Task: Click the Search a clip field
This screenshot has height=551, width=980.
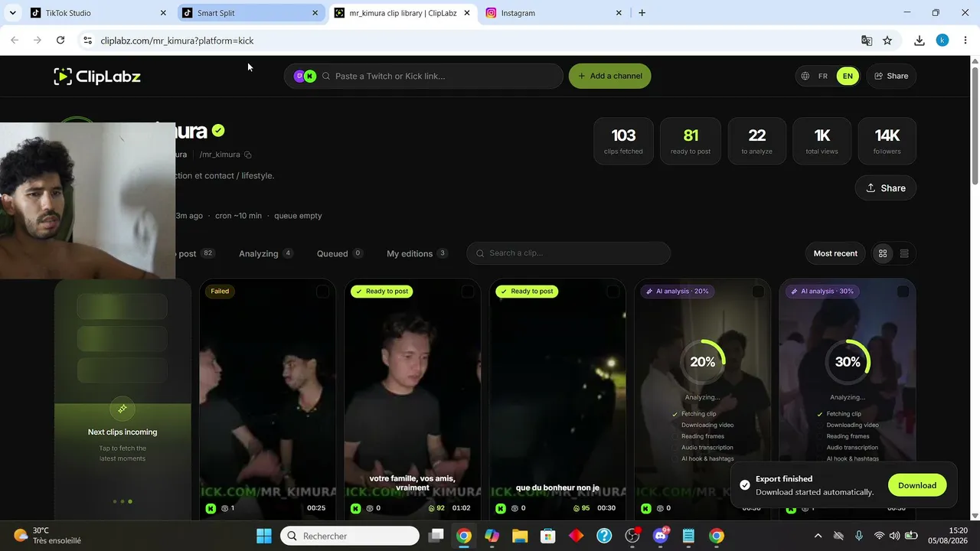Action: pos(569,253)
